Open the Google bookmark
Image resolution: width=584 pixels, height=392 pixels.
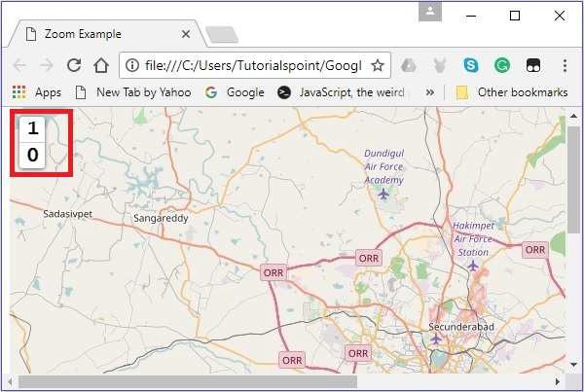point(235,92)
